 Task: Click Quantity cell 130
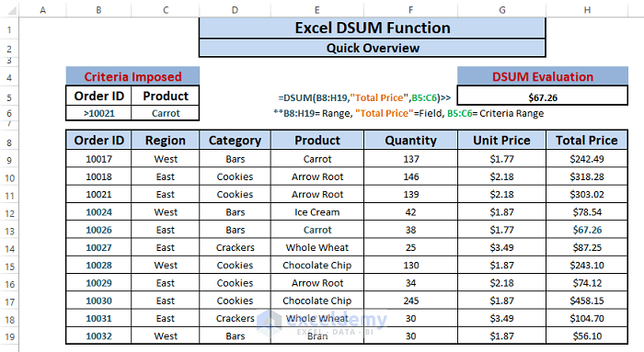click(410, 265)
